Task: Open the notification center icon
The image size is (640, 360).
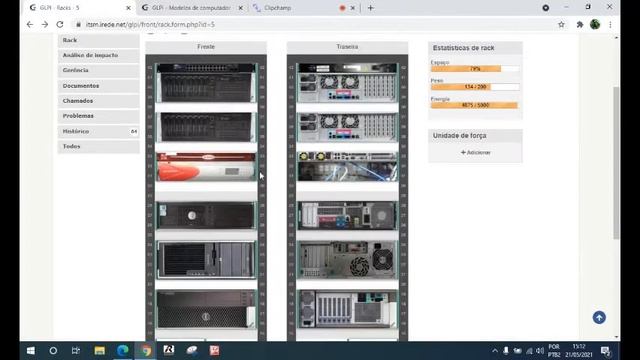Action: point(605,351)
